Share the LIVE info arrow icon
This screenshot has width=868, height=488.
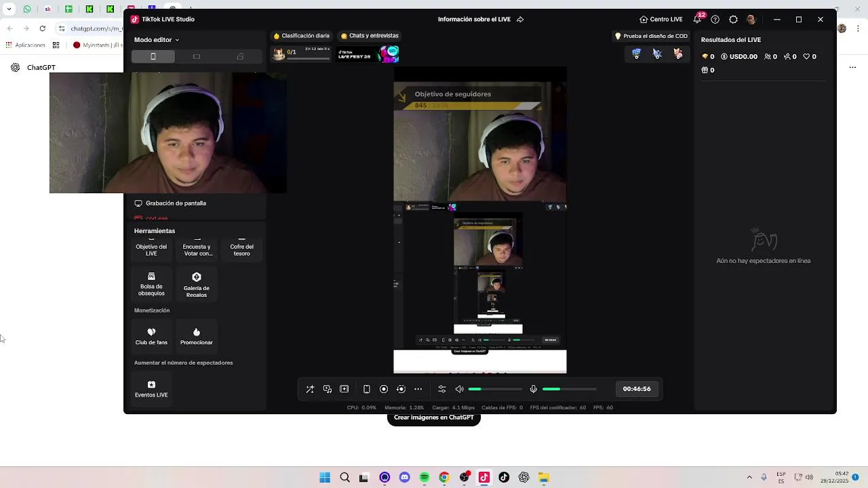(520, 20)
